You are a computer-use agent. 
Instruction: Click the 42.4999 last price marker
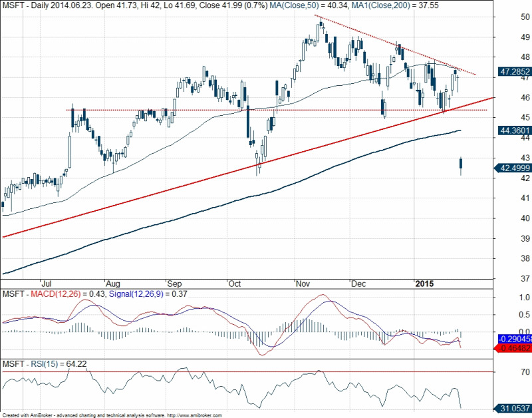512,168
